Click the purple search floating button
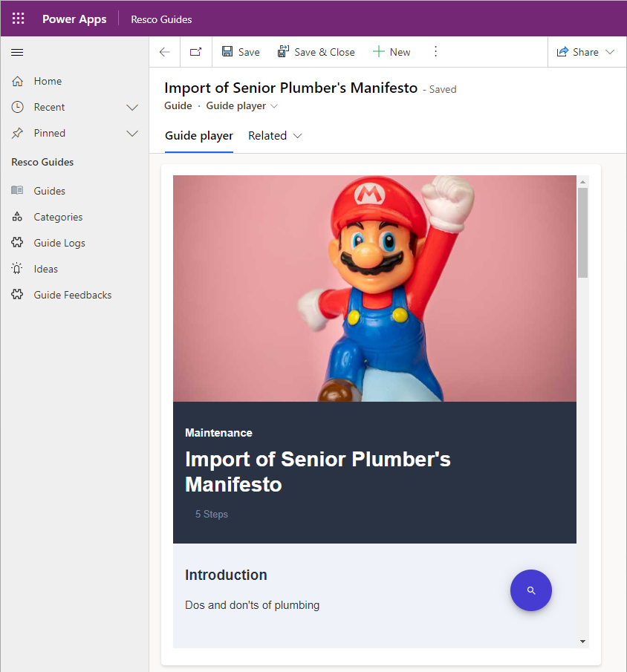The image size is (627, 672). tap(530, 590)
